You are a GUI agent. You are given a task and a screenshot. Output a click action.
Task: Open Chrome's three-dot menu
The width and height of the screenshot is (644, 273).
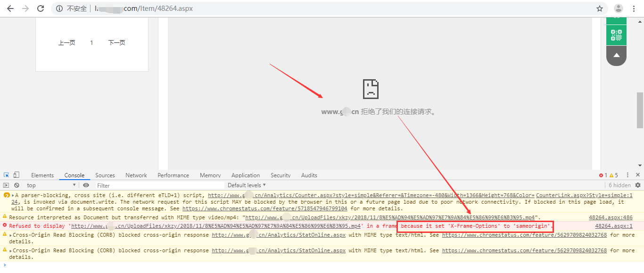tap(634, 8)
